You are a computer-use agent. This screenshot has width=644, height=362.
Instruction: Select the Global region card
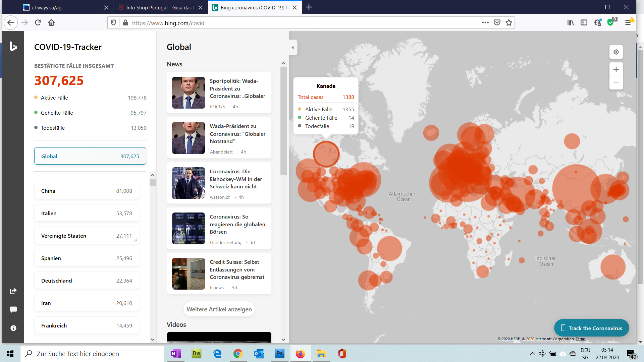tap(90, 156)
